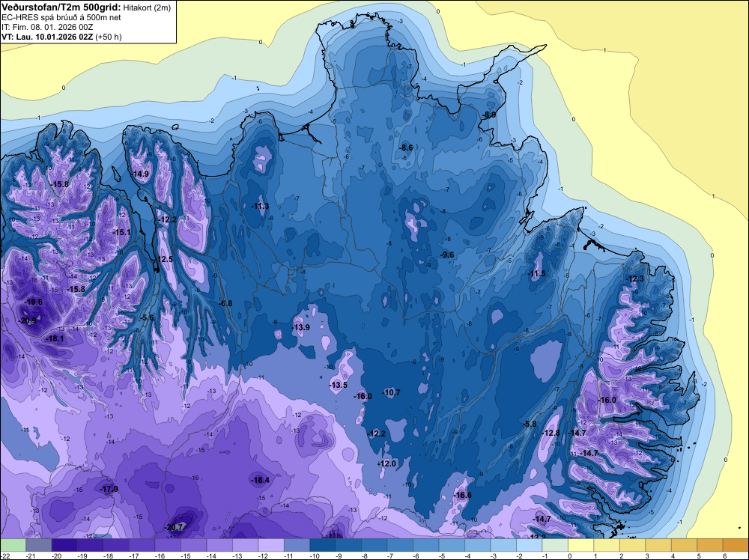The image size is (749, 560).
Task: Select the orange legend swatch labeled 6
Action: (x=736, y=545)
